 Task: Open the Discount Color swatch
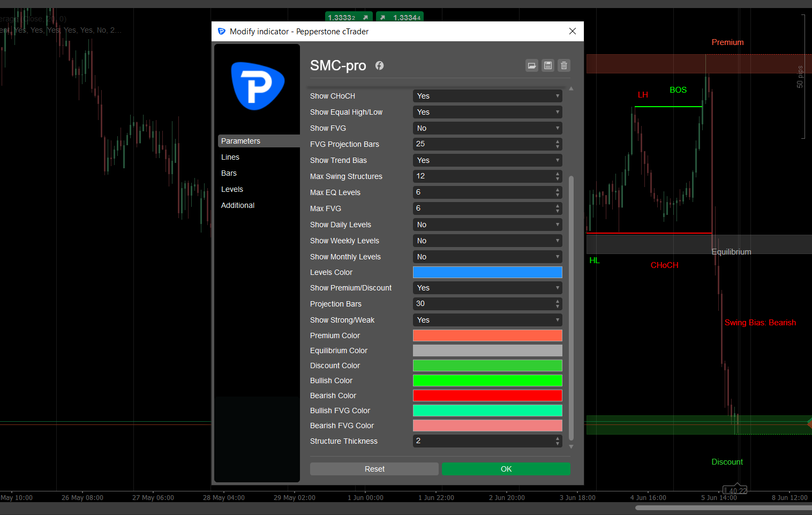[487, 365]
